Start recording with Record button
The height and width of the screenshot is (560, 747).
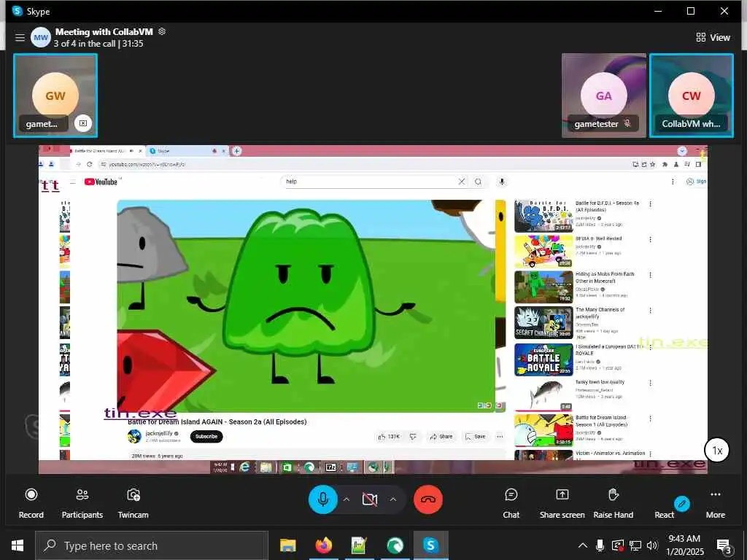(x=31, y=503)
